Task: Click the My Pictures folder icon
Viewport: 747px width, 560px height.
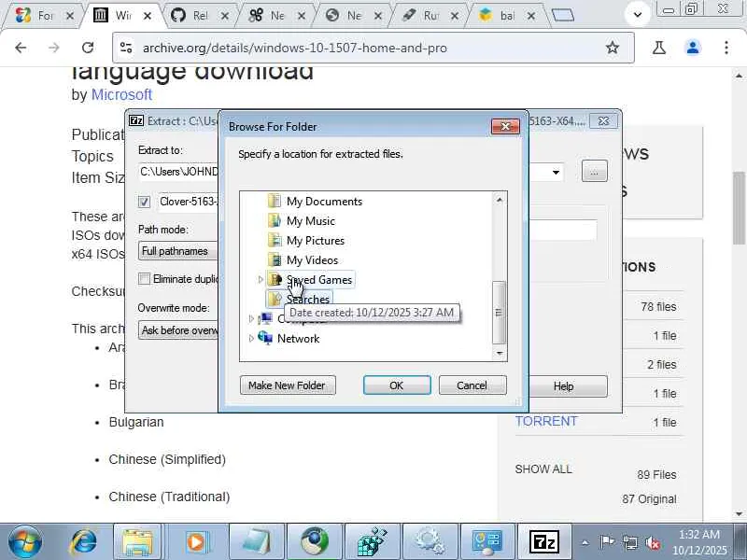Action: click(x=275, y=240)
